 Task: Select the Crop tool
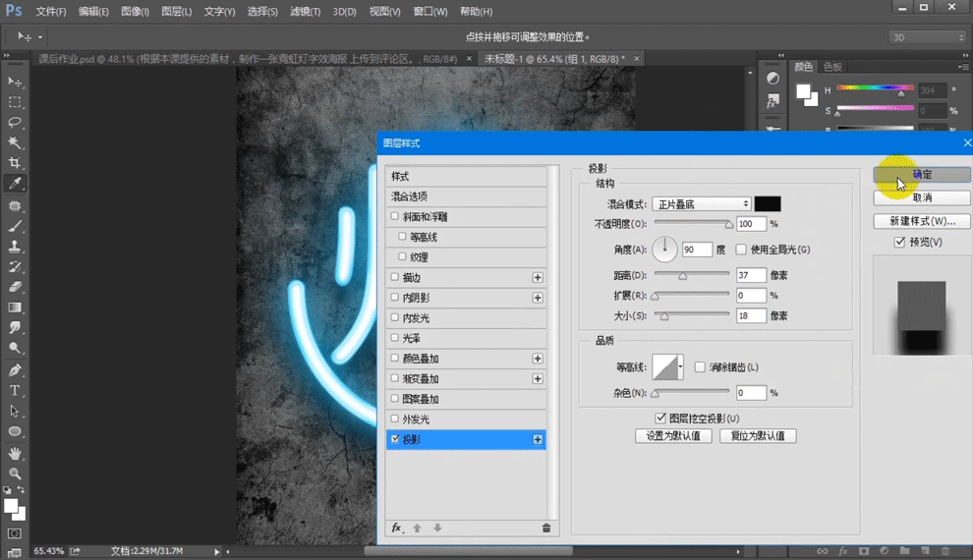click(x=15, y=163)
